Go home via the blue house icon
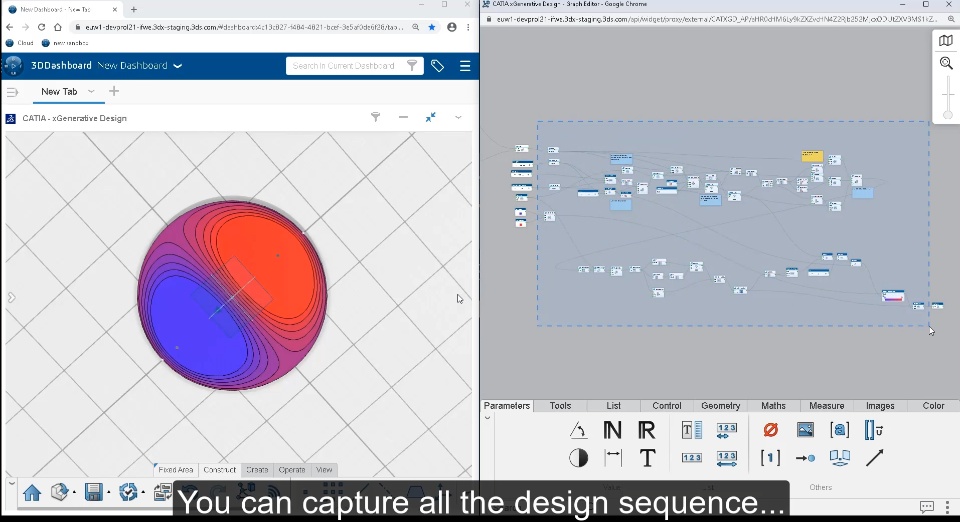This screenshot has width=960, height=522. (x=32, y=492)
